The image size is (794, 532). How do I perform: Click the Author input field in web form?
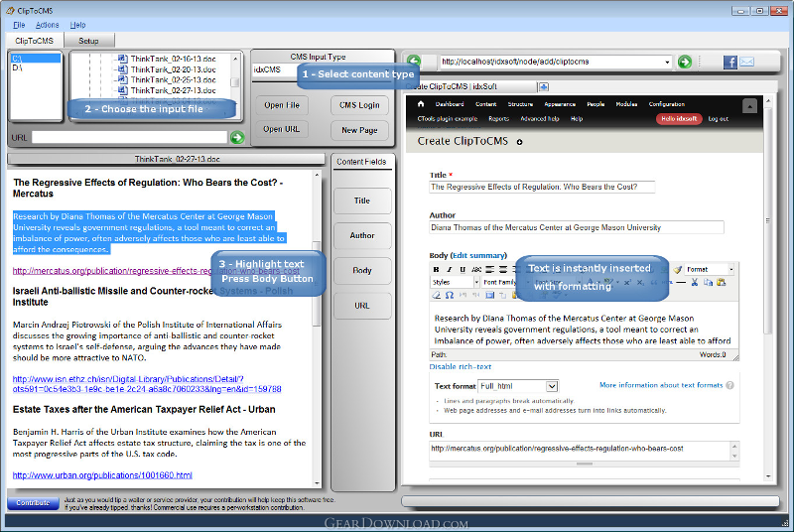(x=577, y=227)
